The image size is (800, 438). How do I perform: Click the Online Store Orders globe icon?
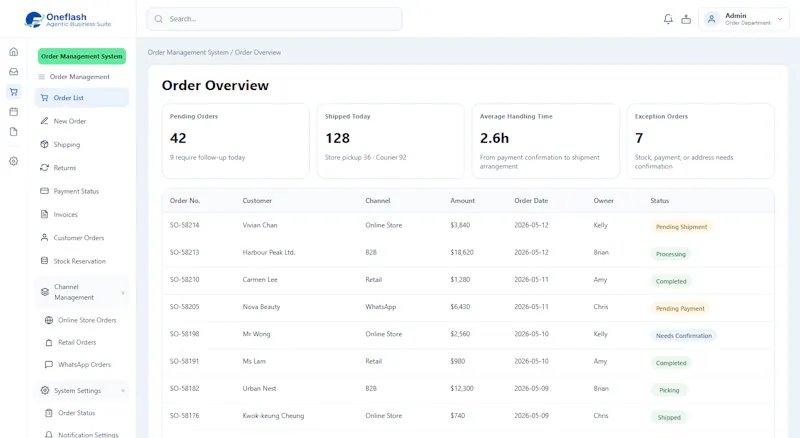[49, 320]
